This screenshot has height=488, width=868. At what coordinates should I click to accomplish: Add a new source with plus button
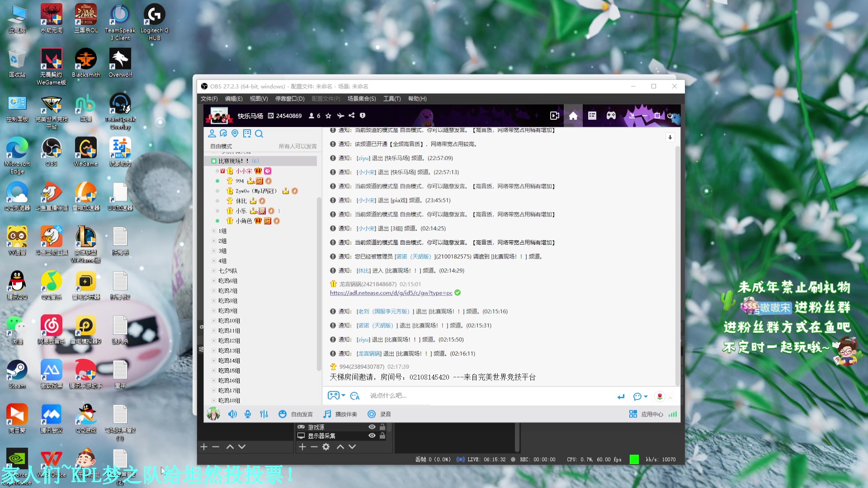point(302,446)
